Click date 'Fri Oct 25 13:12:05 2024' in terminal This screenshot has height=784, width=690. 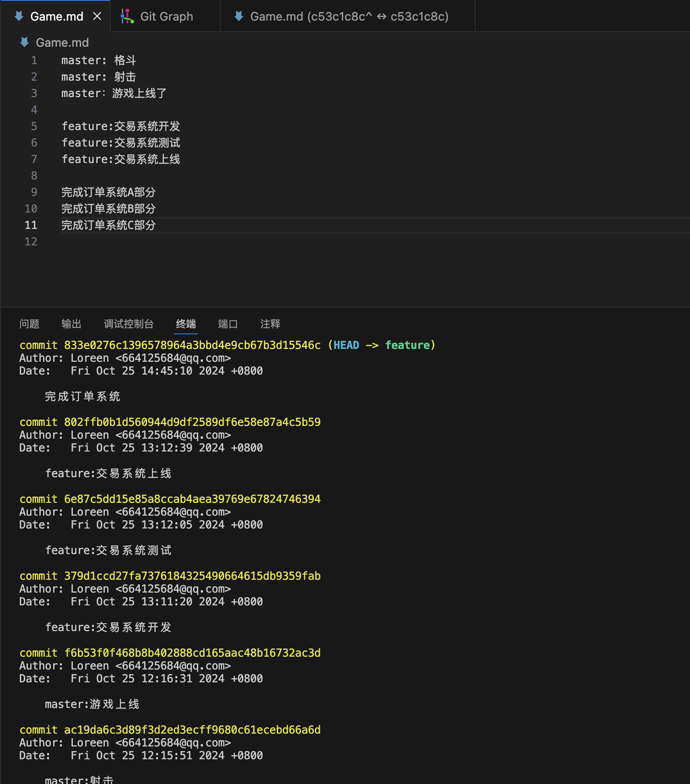pyautogui.click(x=148, y=525)
